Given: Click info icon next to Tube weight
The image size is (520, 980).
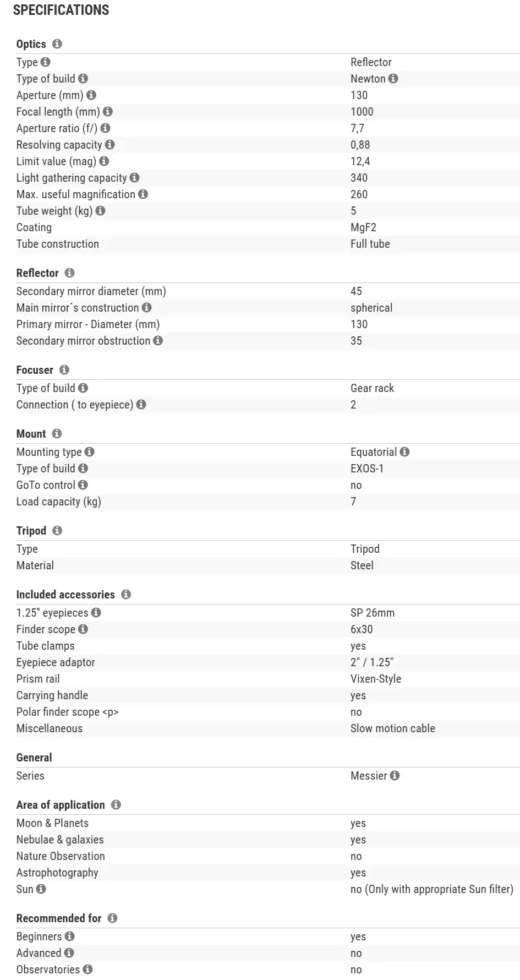Looking at the screenshot, I should tap(100, 211).
